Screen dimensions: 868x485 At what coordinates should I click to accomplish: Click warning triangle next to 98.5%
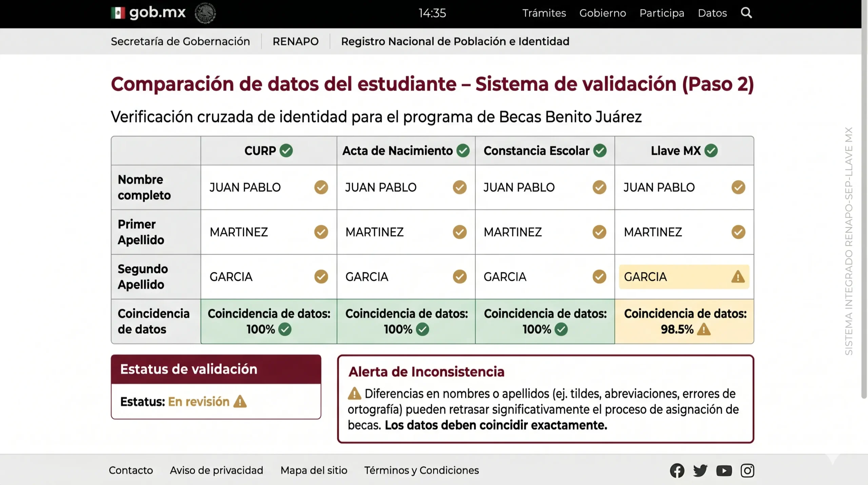point(704,329)
